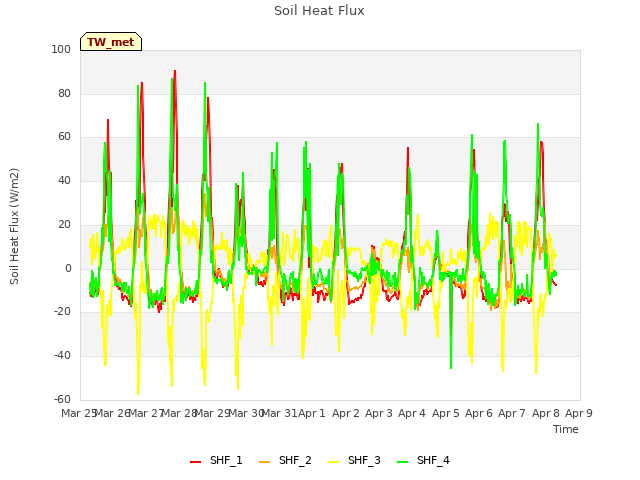The width and height of the screenshot is (640, 480).
Task: Click the Time x-axis title
Action: click(x=566, y=429)
